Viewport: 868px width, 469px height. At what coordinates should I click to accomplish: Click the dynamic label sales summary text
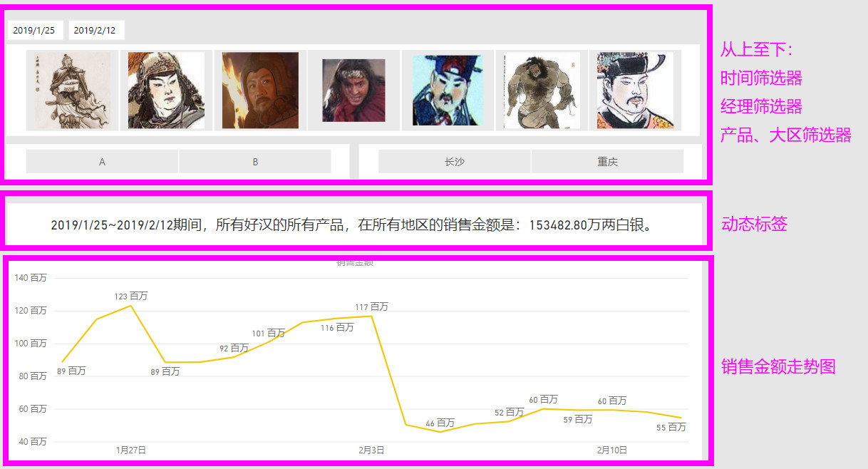(x=353, y=225)
